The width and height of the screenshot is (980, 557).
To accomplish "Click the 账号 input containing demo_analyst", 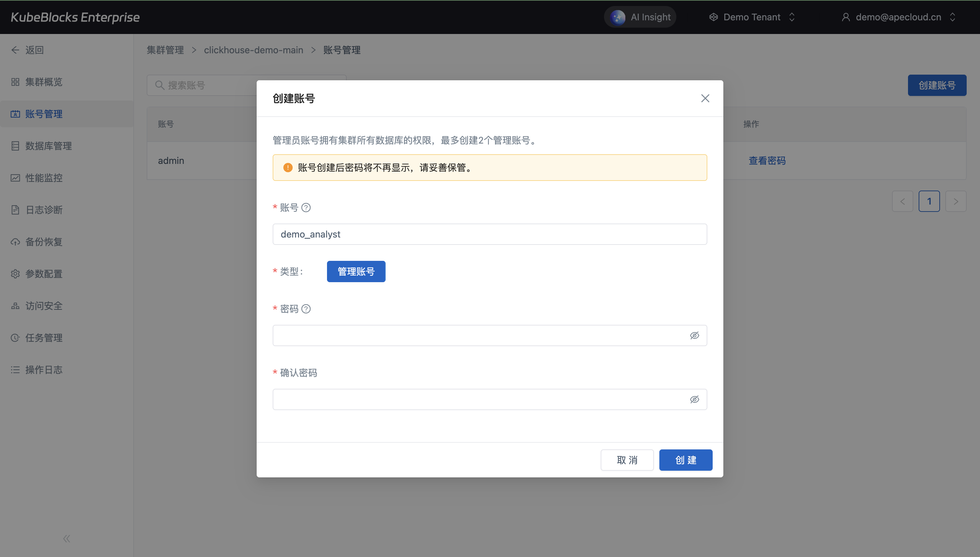I will (489, 234).
